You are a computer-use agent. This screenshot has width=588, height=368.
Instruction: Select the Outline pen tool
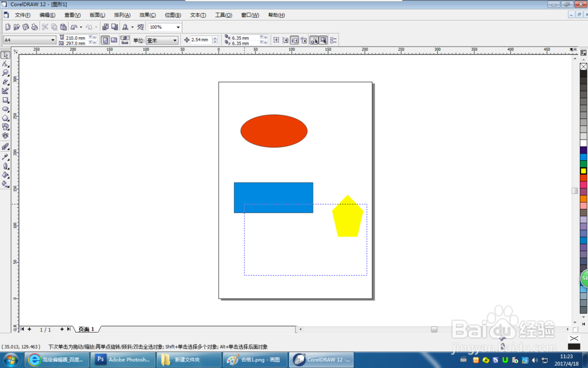[5, 166]
